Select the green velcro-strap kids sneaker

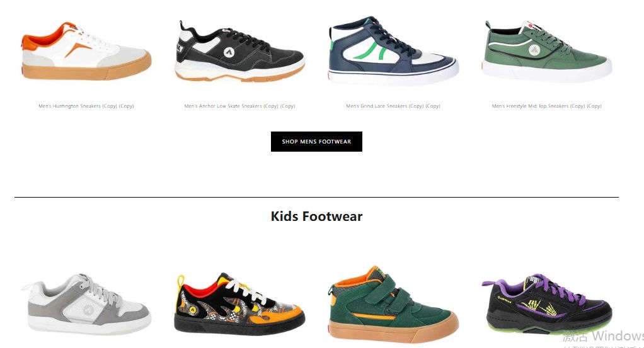pyautogui.click(x=393, y=305)
